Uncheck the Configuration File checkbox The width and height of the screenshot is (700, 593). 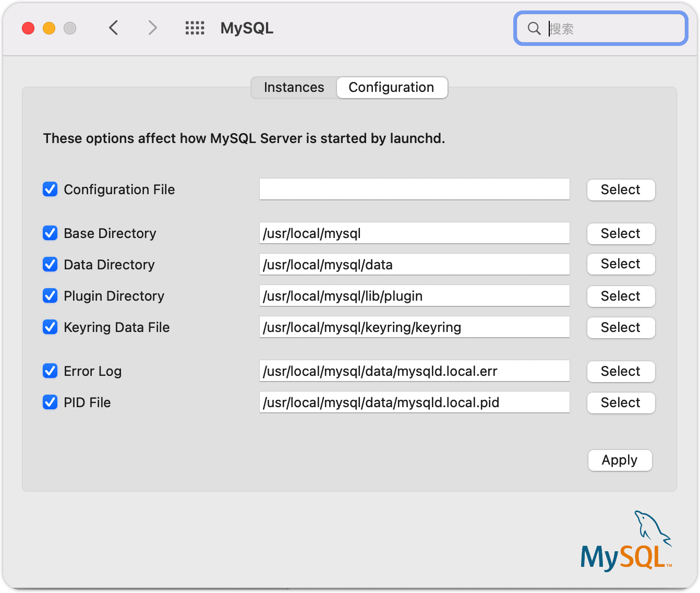pyautogui.click(x=50, y=189)
